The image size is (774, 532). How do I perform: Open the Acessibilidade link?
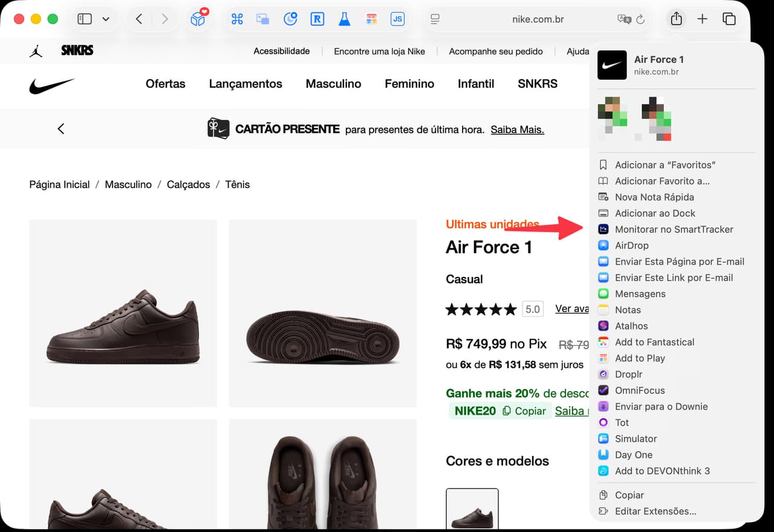[x=282, y=51]
